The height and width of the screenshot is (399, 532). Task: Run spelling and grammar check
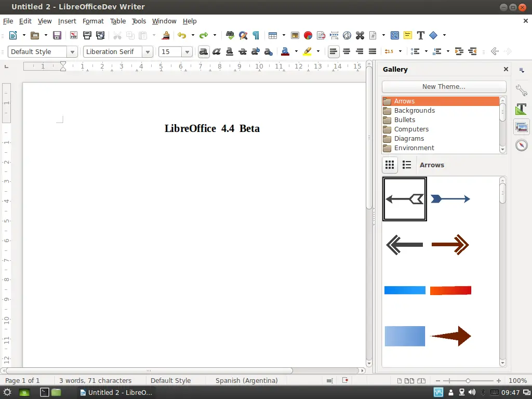(x=230, y=35)
